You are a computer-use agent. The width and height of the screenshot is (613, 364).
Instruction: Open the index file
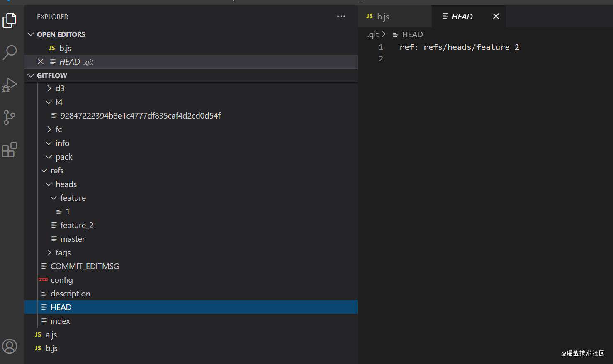191,321
